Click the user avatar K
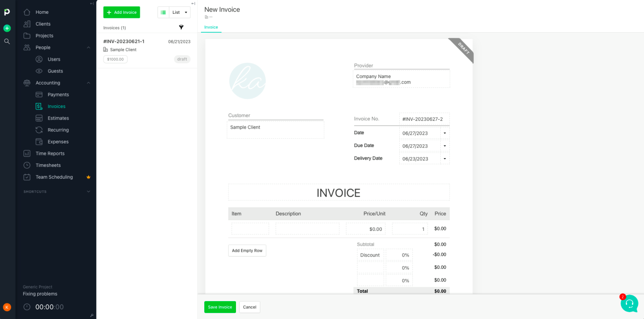 pyautogui.click(x=7, y=307)
